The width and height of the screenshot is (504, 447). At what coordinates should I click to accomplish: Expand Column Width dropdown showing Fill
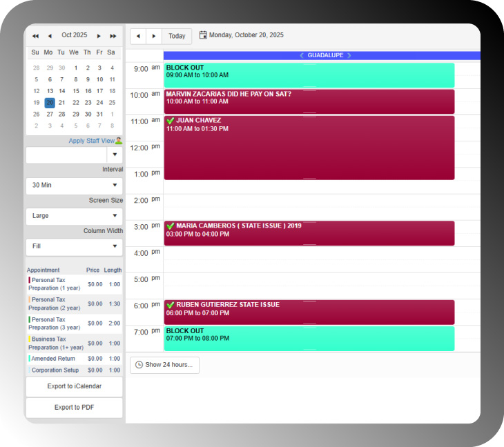click(74, 246)
